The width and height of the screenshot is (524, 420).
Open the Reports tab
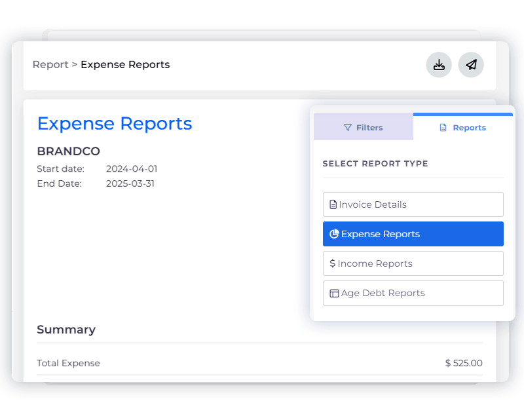(x=463, y=127)
